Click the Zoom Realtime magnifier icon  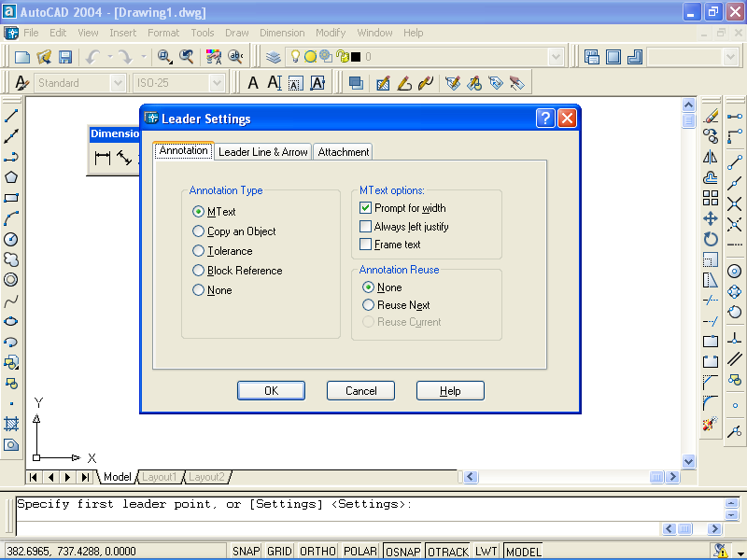(x=164, y=57)
